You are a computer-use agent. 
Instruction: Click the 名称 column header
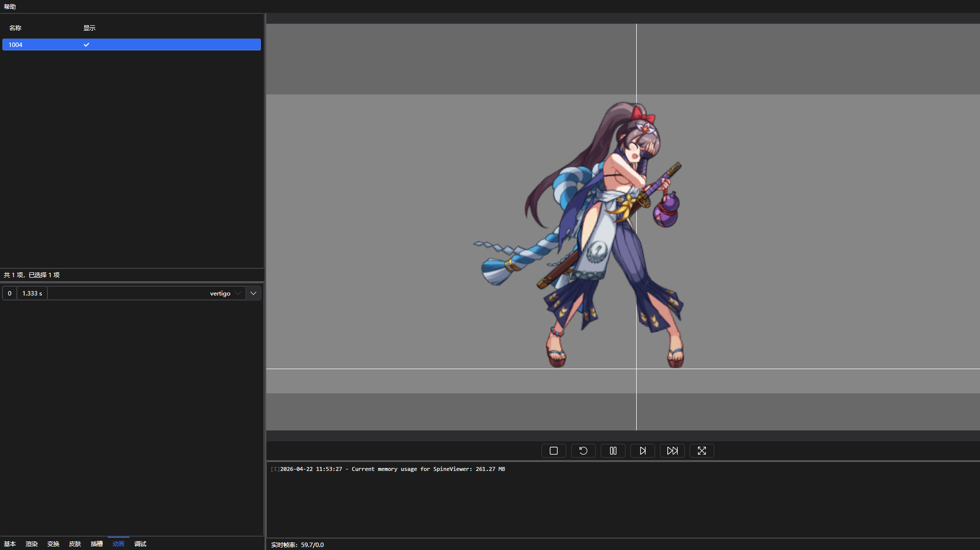(x=15, y=28)
